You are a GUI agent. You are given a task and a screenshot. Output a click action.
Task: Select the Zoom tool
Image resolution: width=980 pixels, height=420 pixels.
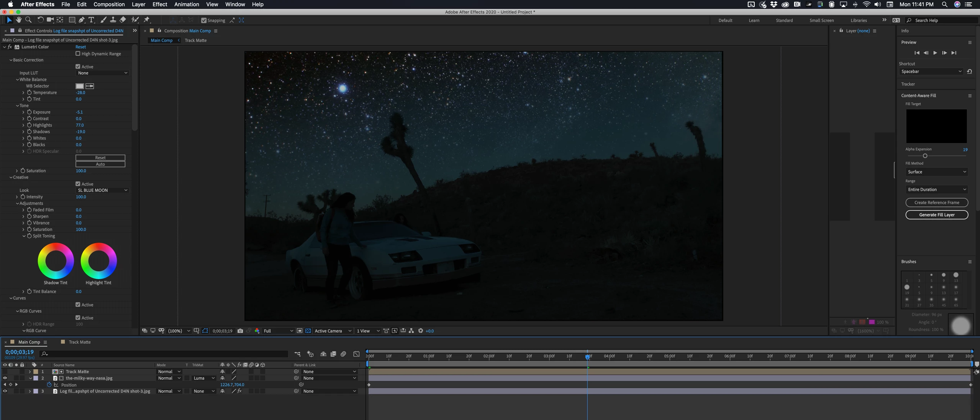point(28,20)
